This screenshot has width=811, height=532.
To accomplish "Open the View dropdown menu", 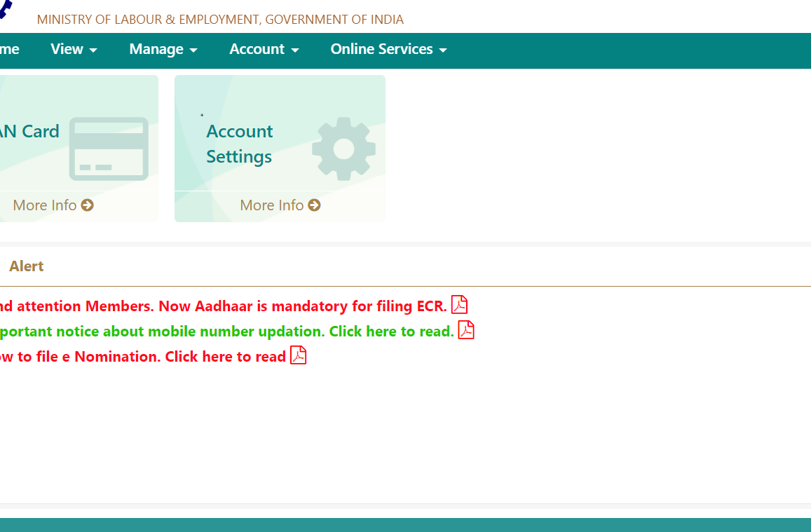I will 74,49.
